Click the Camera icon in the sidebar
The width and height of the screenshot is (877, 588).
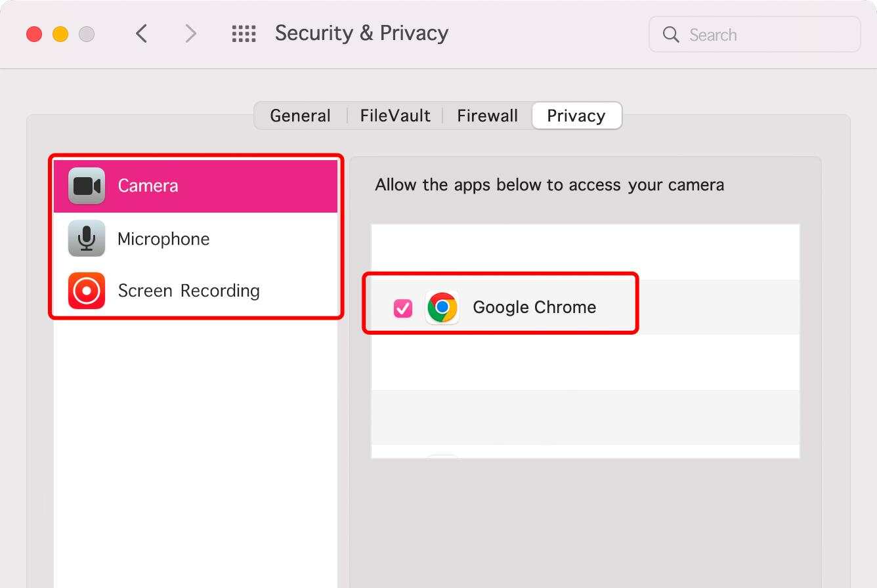pyautogui.click(x=87, y=186)
